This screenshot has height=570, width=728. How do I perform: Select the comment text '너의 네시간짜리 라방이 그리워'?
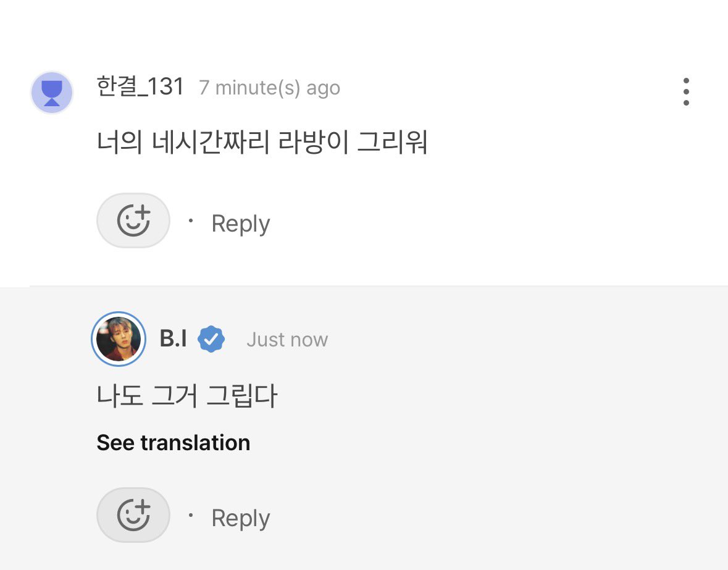pyautogui.click(x=262, y=142)
